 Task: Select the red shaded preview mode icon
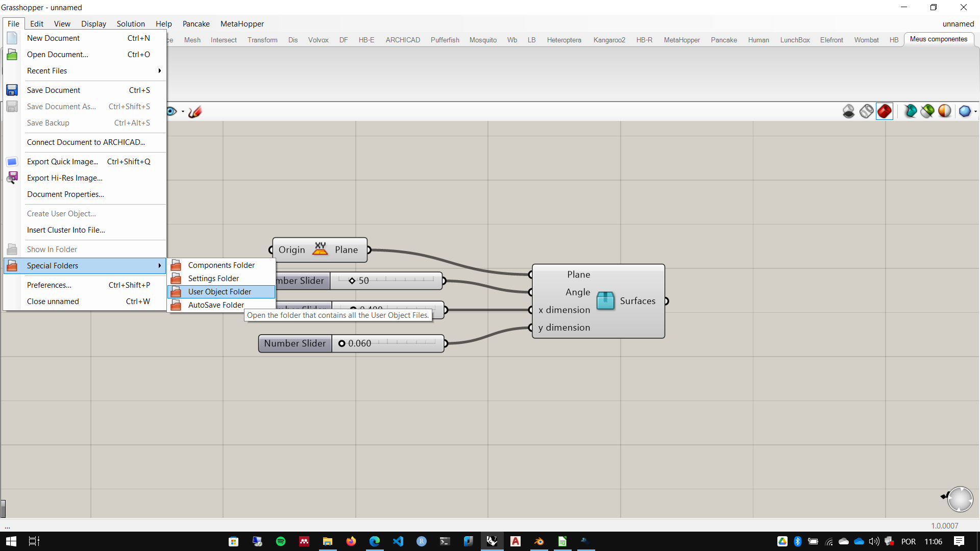click(885, 111)
